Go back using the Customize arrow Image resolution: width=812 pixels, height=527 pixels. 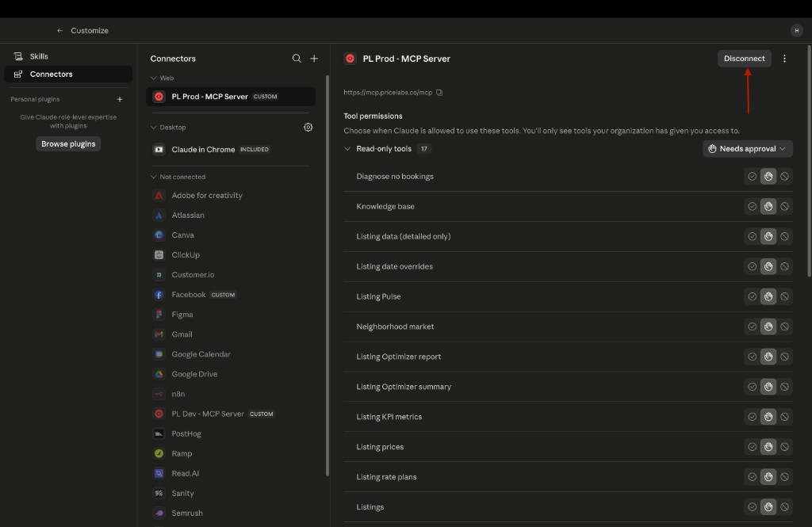point(60,31)
